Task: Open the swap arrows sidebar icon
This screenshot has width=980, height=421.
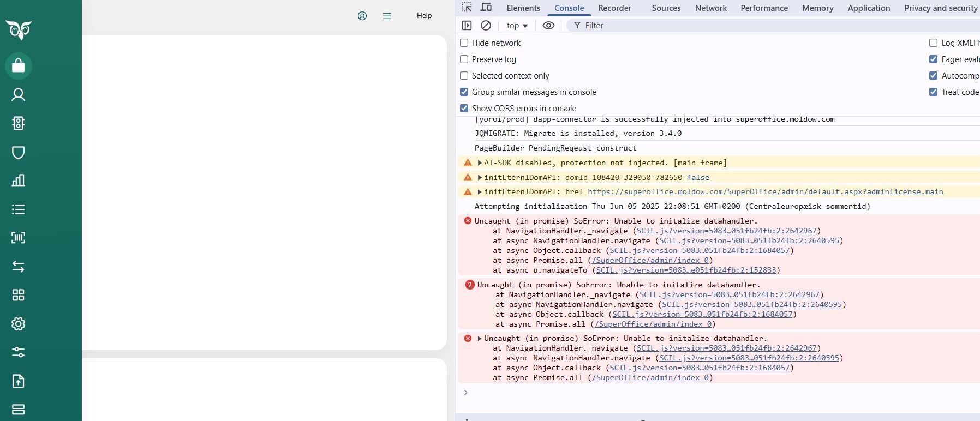Action: point(19,266)
